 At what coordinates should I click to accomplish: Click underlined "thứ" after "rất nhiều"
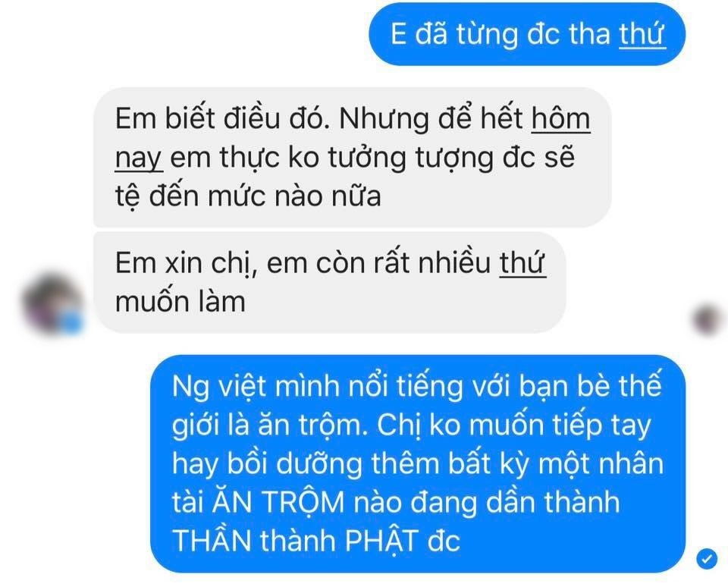[x=522, y=263]
